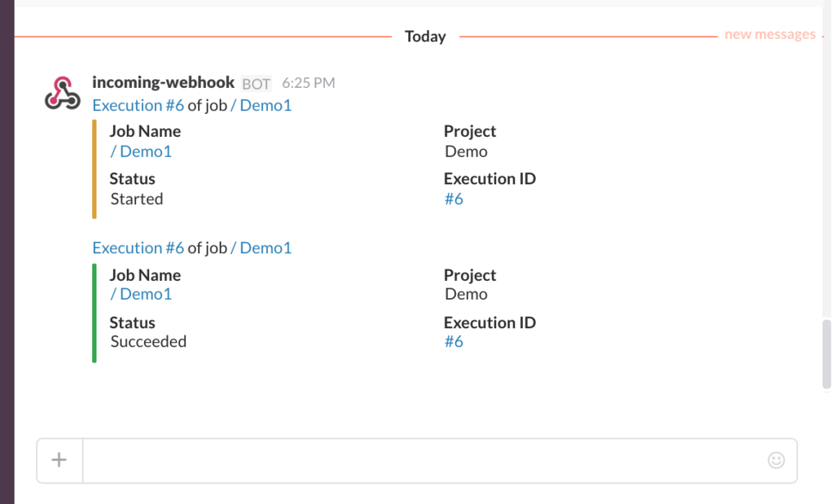
Task: Open the second 'Execution #6' title link
Action: click(x=138, y=248)
